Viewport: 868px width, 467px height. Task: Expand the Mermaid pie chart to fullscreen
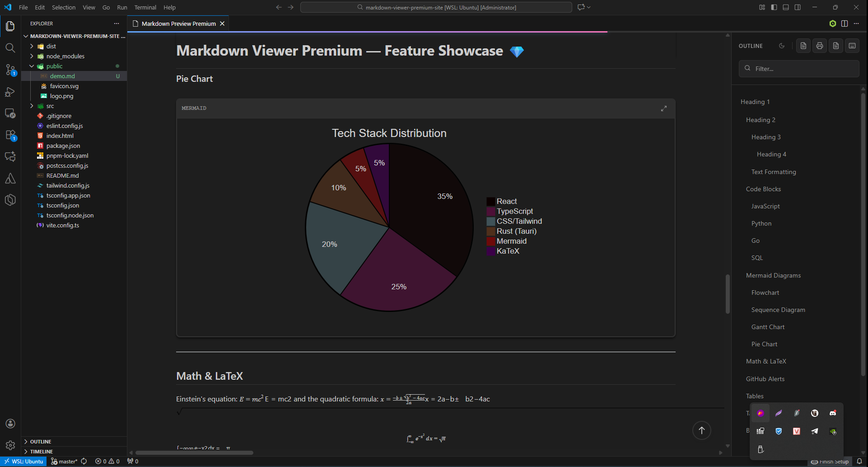pos(663,108)
